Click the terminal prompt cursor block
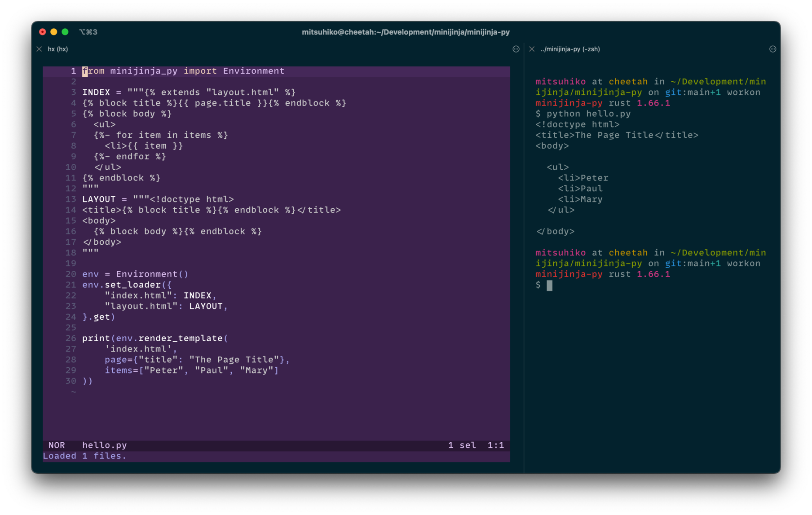 pyautogui.click(x=549, y=285)
